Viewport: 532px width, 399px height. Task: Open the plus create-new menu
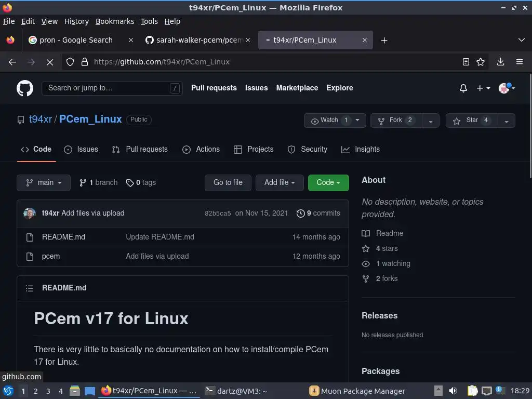click(x=483, y=88)
